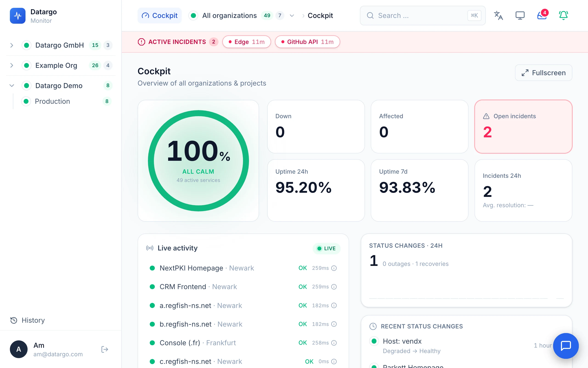The width and height of the screenshot is (588, 368).
Task: Click the Datargo Monitor logo icon
Action: pyautogui.click(x=17, y=16)
